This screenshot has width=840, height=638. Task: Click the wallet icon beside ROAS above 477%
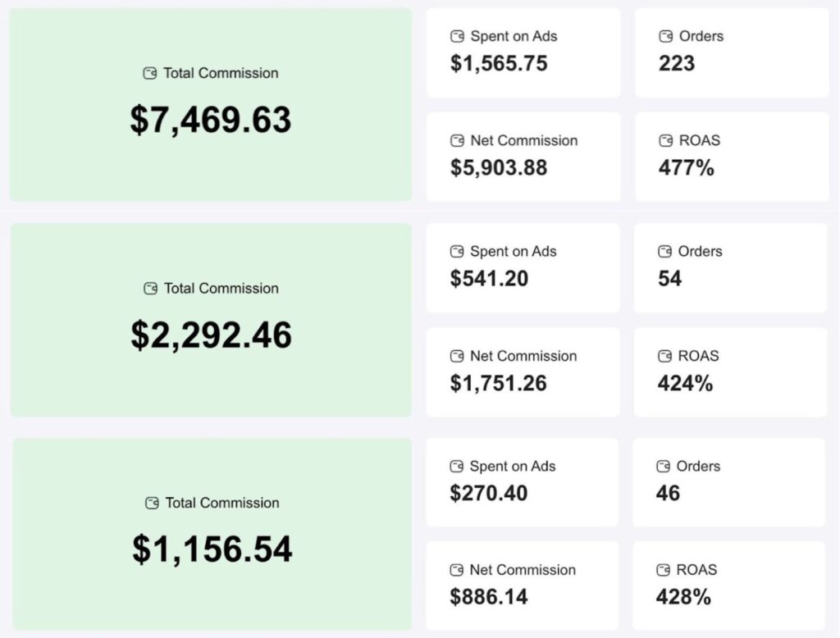pyautogui.click(x=665, y=141)
